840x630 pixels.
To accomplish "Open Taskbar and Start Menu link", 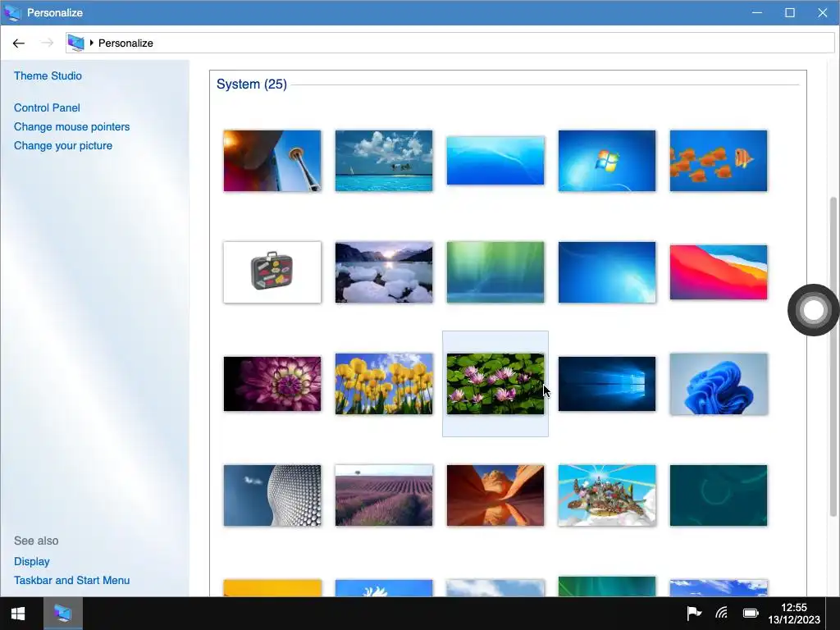I will 72,580.
